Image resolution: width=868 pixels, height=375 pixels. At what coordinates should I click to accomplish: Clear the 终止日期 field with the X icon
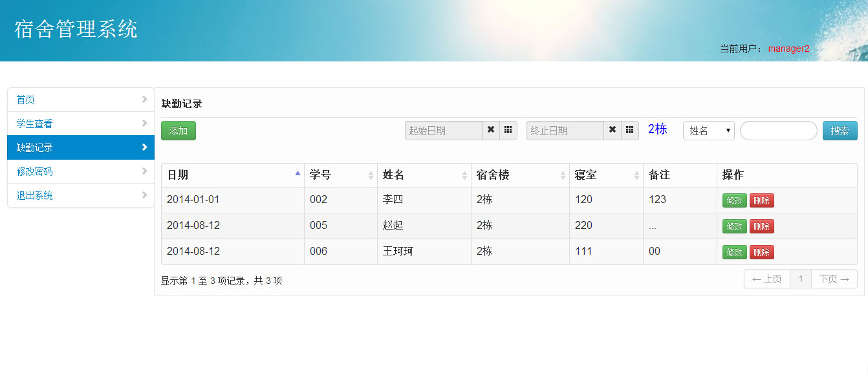[613, 130]
